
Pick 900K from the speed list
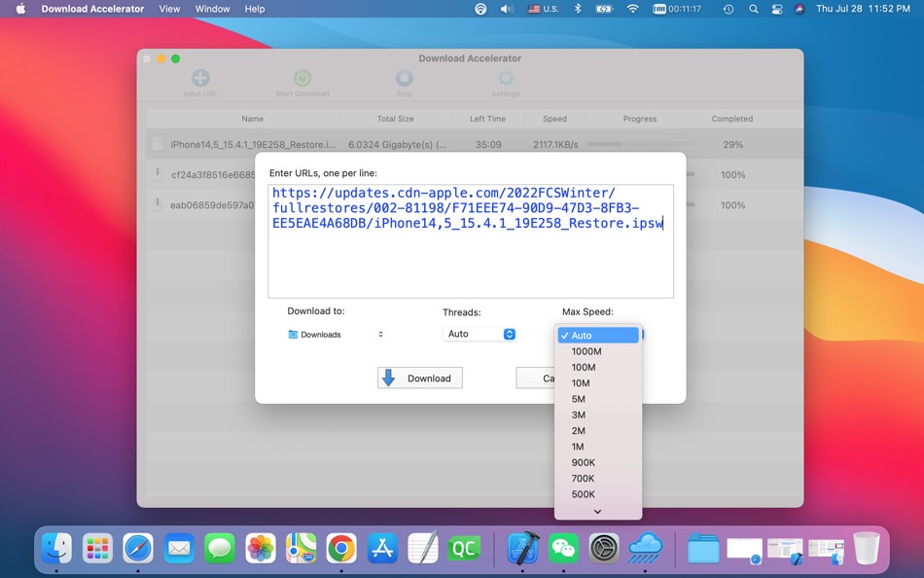598,462
